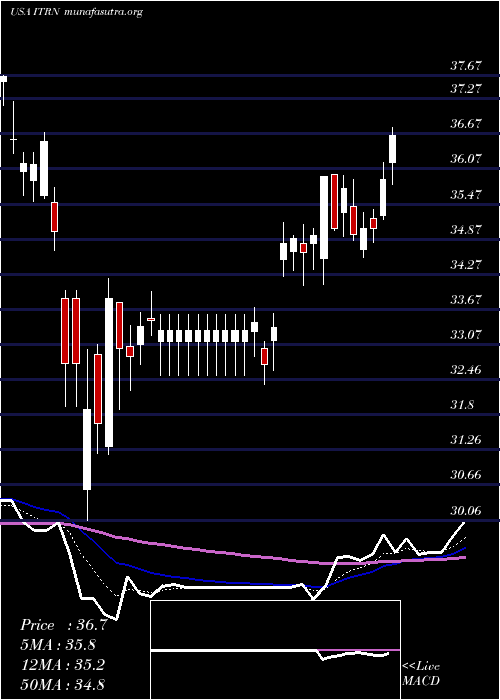Click the 34.87 price axis label
The image size is (500, 700).
click(x=466, y=229)
